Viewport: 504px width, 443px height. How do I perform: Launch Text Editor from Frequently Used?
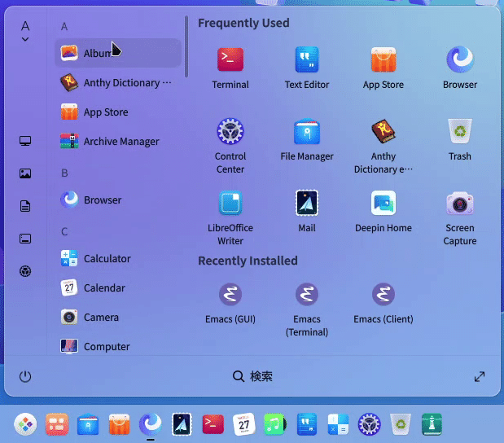[x=307, y=68]
